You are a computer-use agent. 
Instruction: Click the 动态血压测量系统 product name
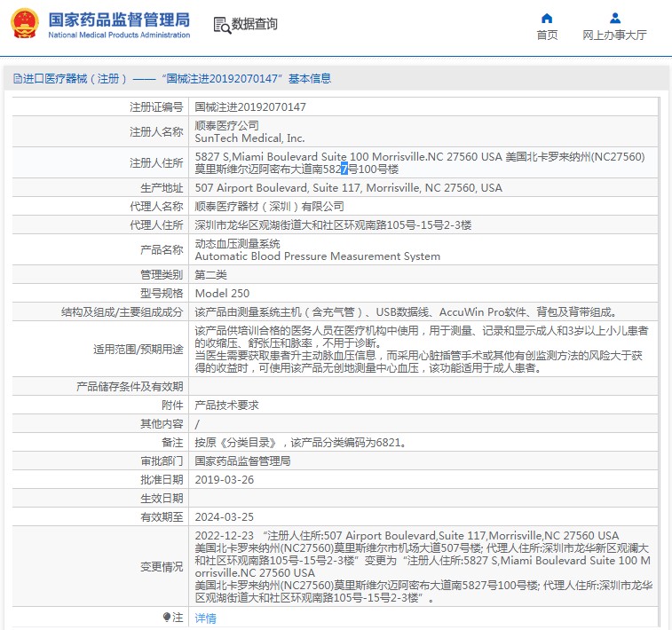237,244
